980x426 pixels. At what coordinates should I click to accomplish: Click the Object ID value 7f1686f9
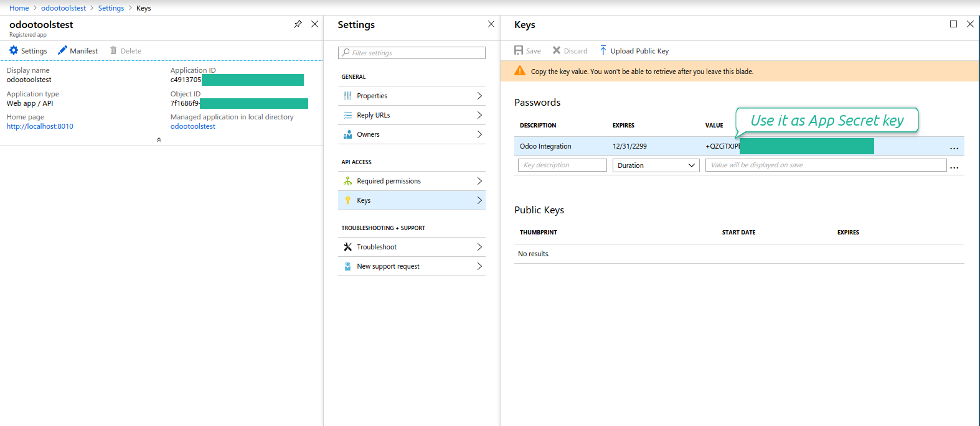185,103
